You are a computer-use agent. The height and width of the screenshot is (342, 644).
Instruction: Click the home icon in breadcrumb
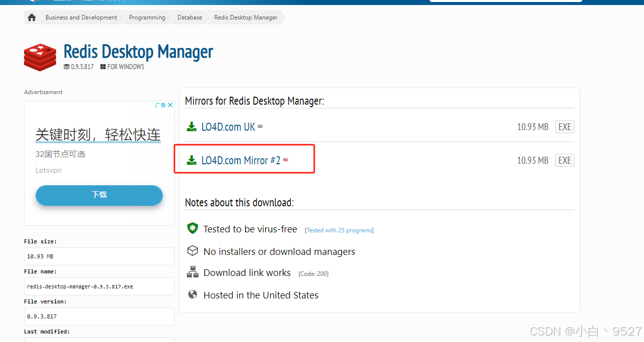click(32, 18)
